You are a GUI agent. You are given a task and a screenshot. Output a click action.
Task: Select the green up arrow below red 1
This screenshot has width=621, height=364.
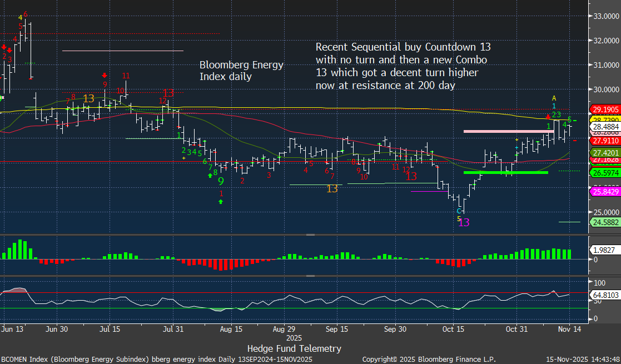click(x=221, y=202)
